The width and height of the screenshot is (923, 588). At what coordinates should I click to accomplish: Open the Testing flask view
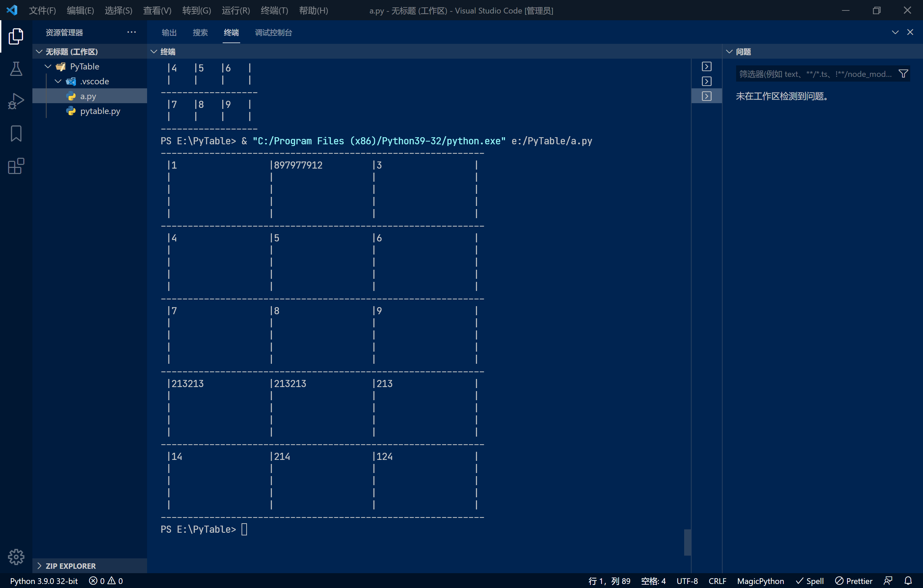pos(16,69)
